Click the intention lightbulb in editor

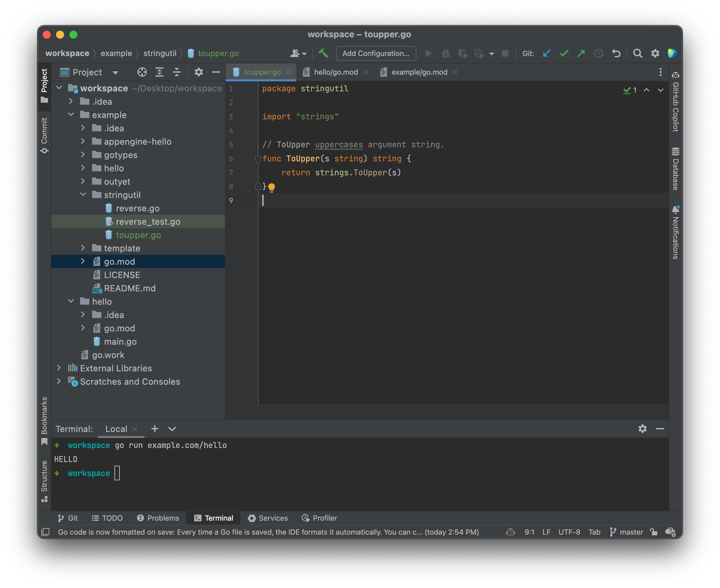pos(272,187)
